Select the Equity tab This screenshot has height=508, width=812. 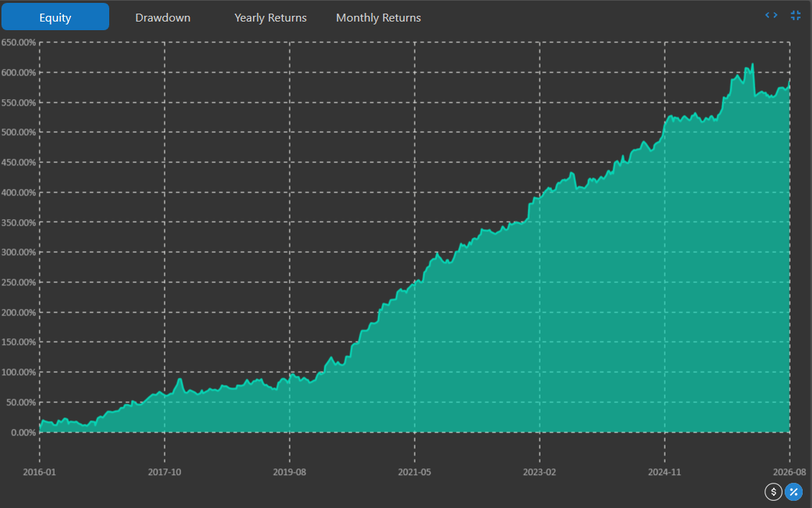coord(55,17)
